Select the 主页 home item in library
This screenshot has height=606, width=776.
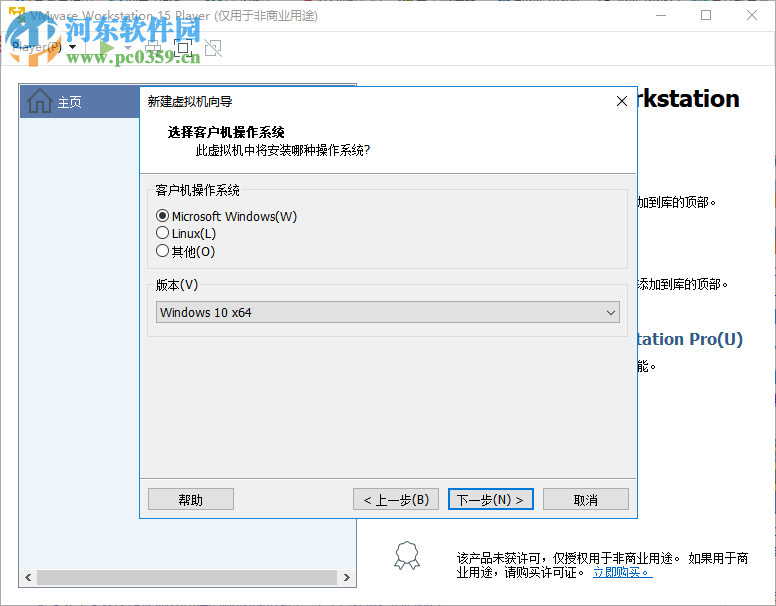tap(80, 102)
